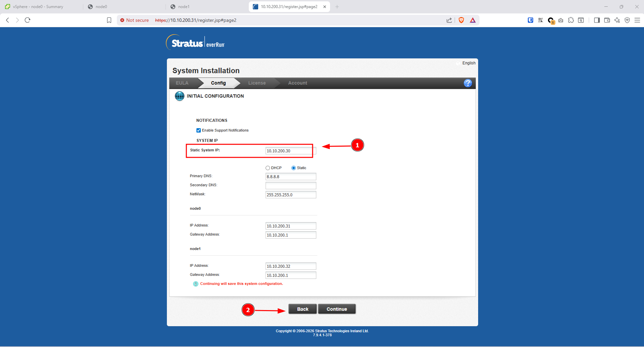The image size is (644, 347).
Task: Toggle the browser sidebar panel icon
Action: coord(597,20)
